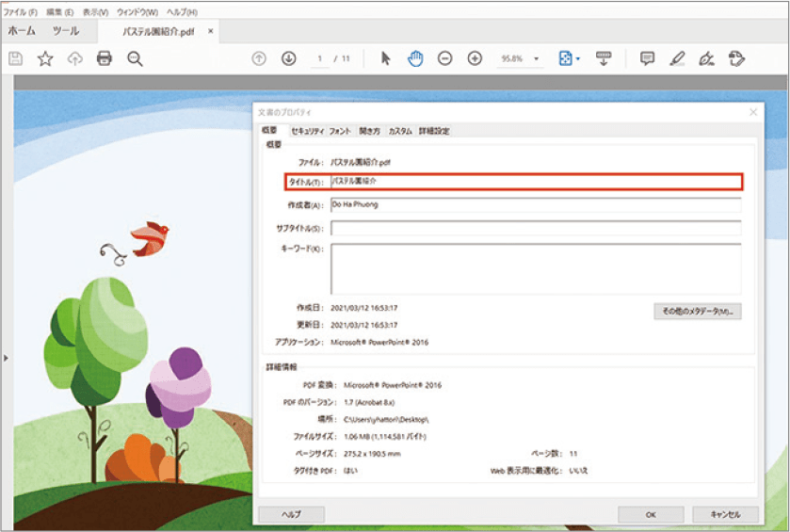Expand the left navigation pane arrow
Viewport: 790px width, 532px height.
pyautogui.click(x=6, y=358)
